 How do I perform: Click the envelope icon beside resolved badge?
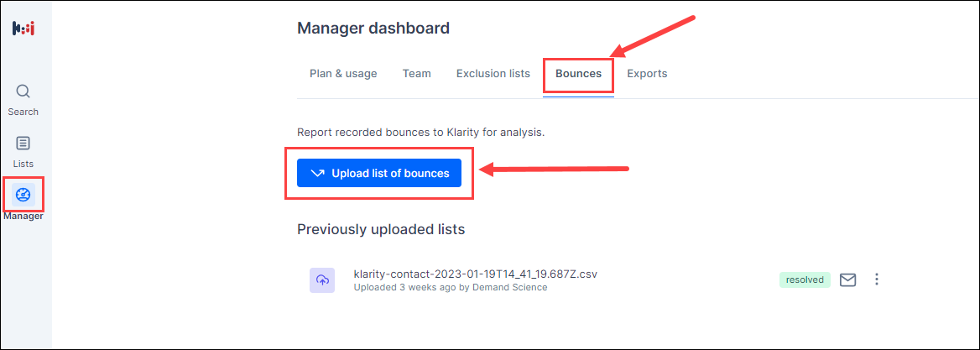coord(847,279)
